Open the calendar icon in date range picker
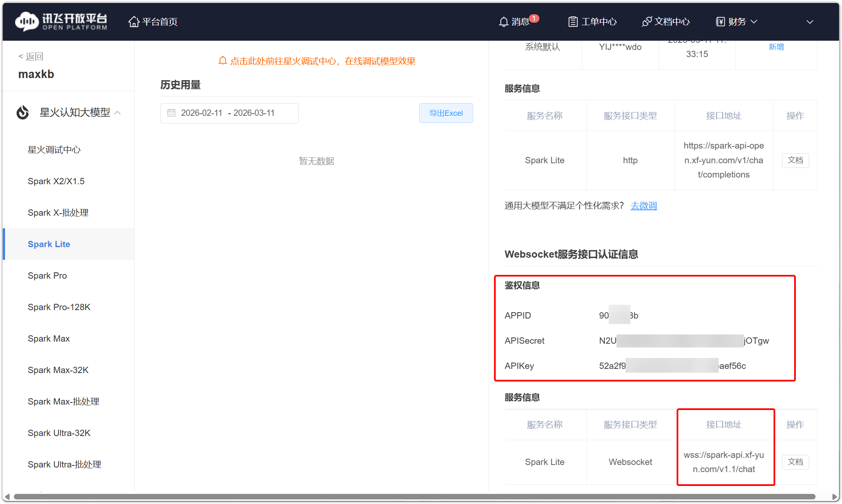The width and height of the screenshot is (842, 504). pos(171,113)
